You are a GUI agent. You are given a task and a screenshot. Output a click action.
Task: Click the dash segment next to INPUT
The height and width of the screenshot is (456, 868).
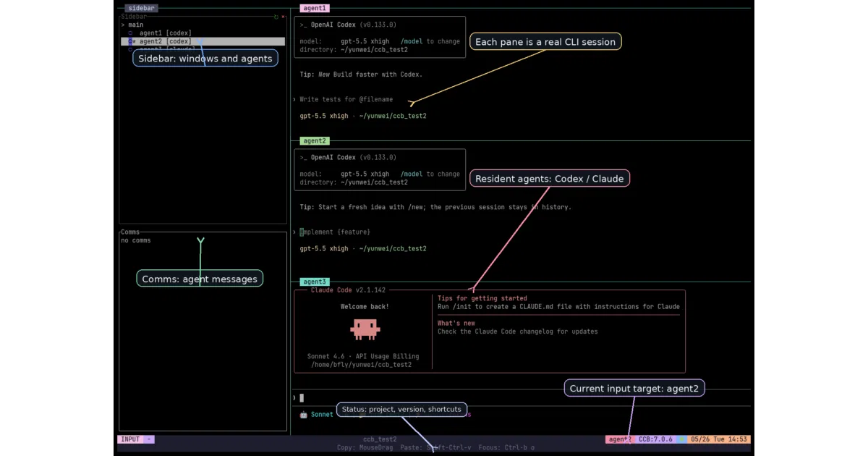coord(149,439)
